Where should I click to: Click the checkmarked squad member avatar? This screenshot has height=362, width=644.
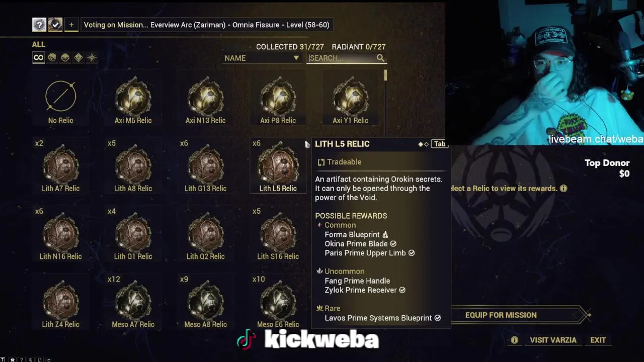55,25
